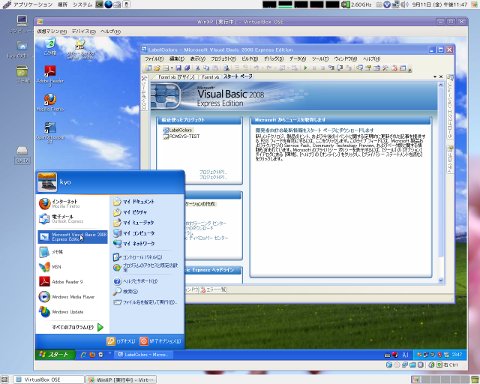480x384 pixels.
Task: Click the Save toolbar icon
Action: point(178,68)
